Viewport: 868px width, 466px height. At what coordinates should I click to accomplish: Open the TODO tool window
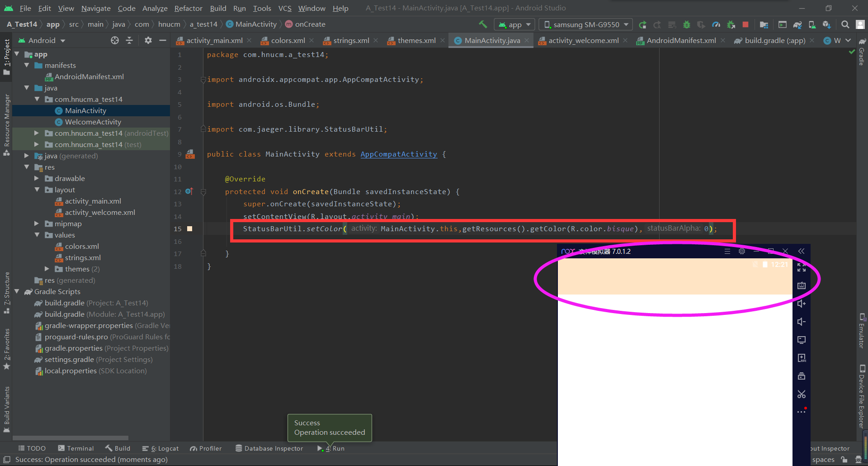pyautogui.click(x=32, y=448)
